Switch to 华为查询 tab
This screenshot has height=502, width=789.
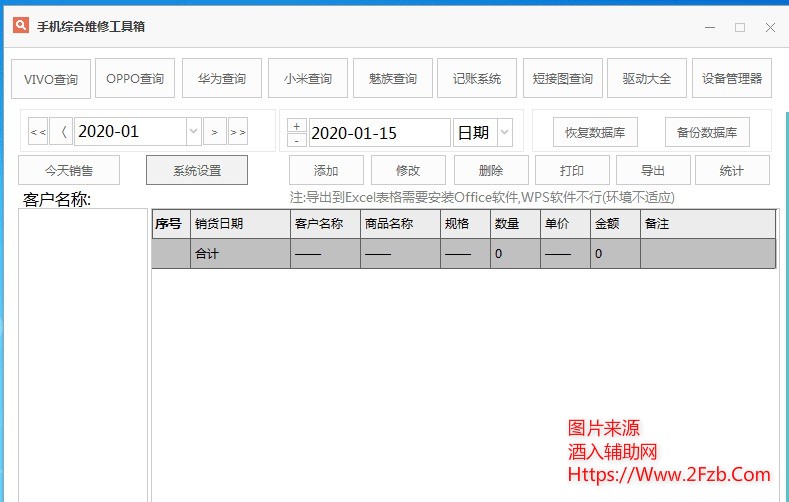[222, 78]
